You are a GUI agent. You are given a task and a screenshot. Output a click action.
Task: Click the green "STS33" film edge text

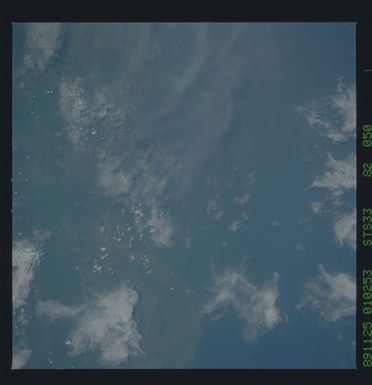click(x=367, y=227)
